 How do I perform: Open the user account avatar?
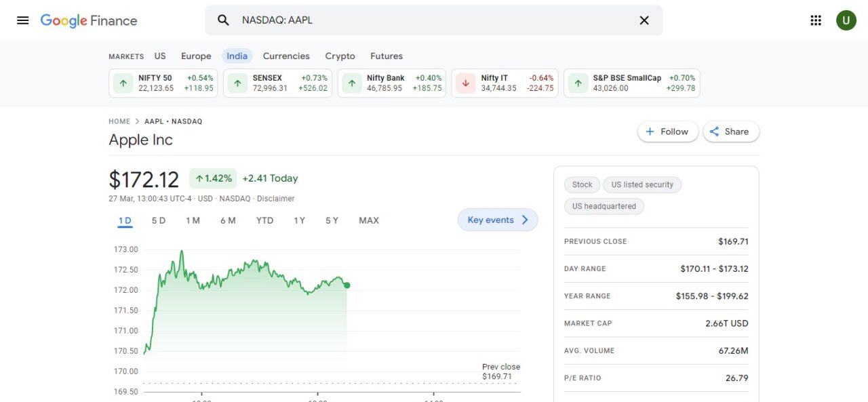pos(846,20)
